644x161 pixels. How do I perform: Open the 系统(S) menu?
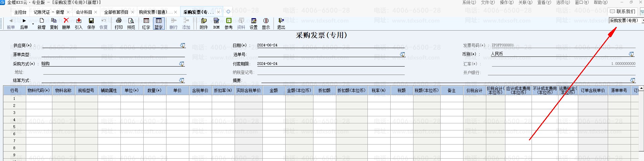(x=469, y=2)
